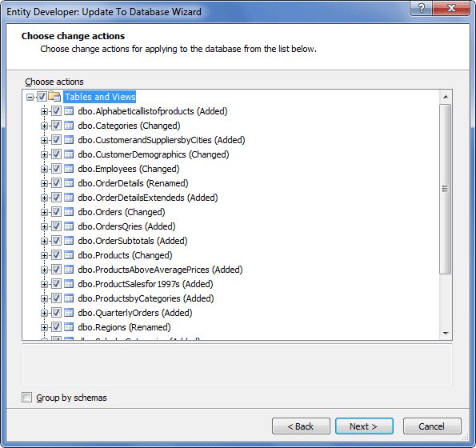The height and width of the screenshot is (448, 476).
Task: Expand the dbo.Employees node
Action: coord(44,169)
